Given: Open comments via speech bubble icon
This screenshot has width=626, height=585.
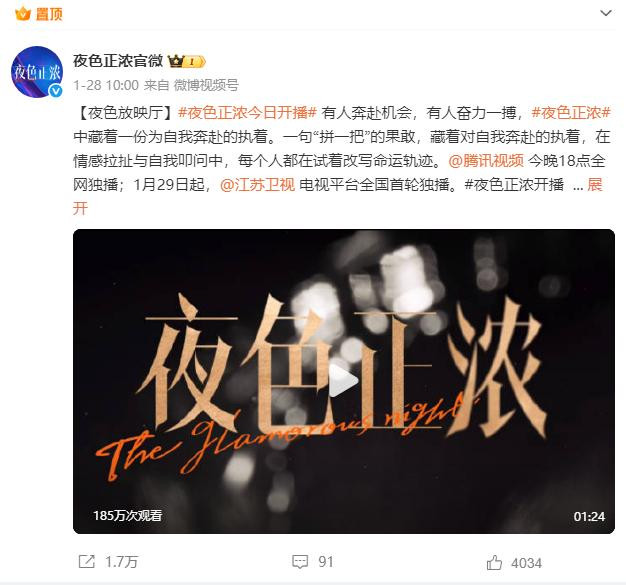Looking at the screenshot, I should coord(300,562).
